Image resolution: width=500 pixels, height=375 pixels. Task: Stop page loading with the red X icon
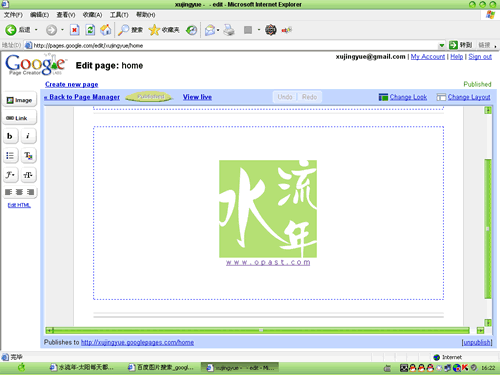74,30
